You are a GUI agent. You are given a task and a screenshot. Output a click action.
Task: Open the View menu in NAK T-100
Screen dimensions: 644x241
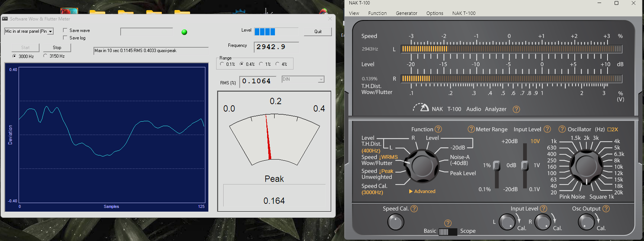click(x=354, y=13)
